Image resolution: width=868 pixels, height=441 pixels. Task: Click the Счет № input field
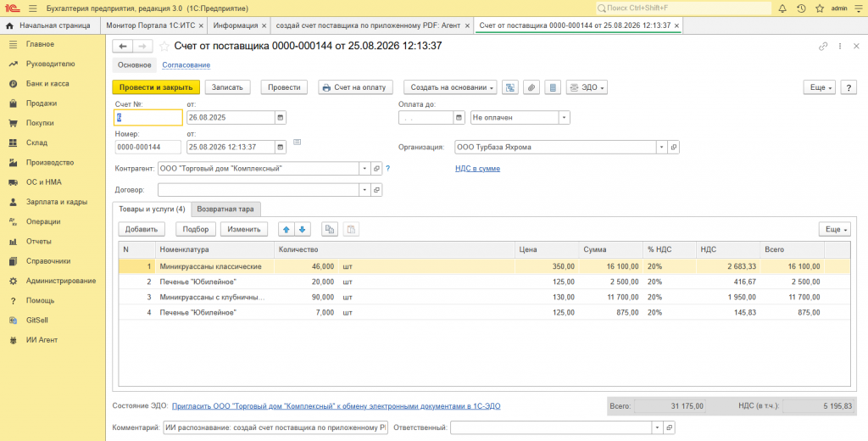pos(148,117)
